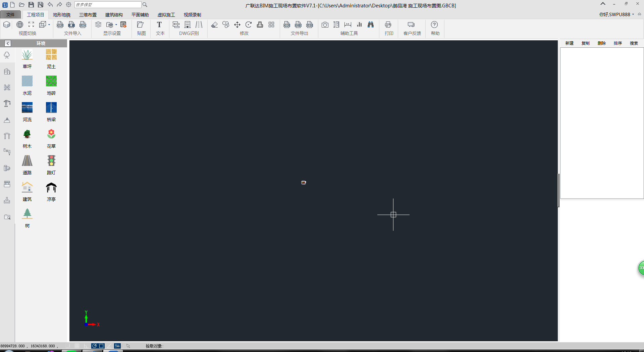Image resolution: width=644 pixels, height=352 pixels.
Task: Toggle polar tracking in status bar
Action: pyautogui.click(x=94, y=346)
